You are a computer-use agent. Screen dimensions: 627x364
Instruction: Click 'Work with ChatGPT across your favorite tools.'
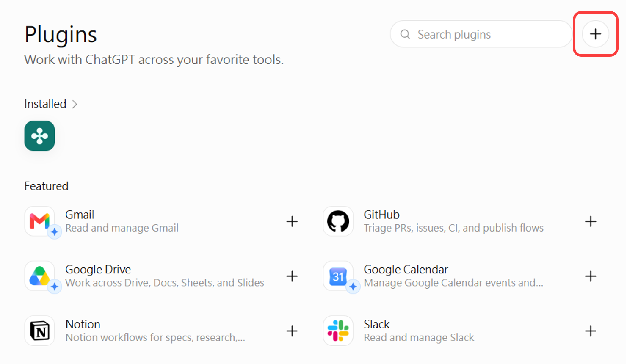coord(154,60)
